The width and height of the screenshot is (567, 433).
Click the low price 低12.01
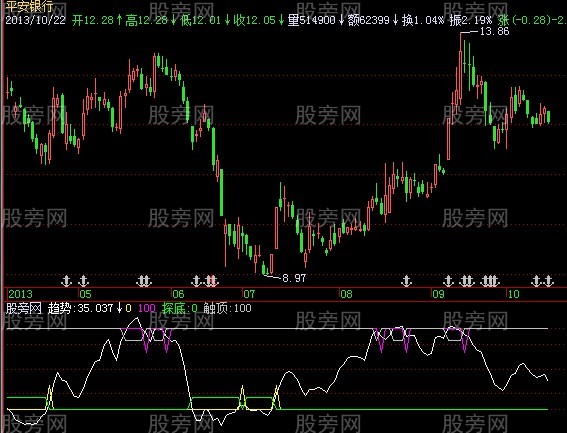[x=200, y=20]
